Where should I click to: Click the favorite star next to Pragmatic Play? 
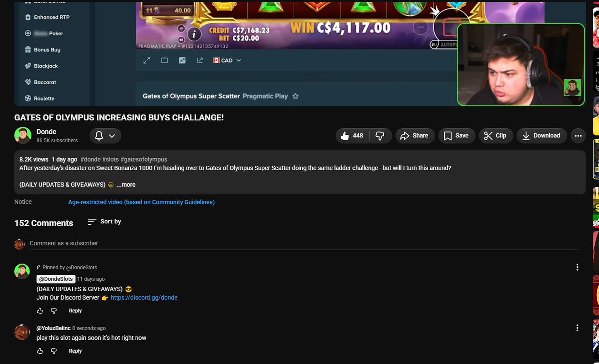pyautogui.click(x=295, y=96)
